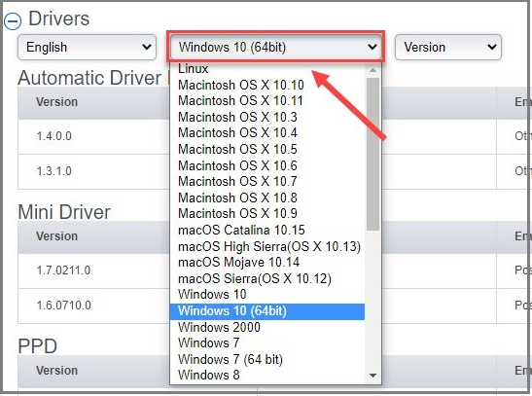Open the English language dropdown
Screen dimensions: 532x396
tap(88, 47)
